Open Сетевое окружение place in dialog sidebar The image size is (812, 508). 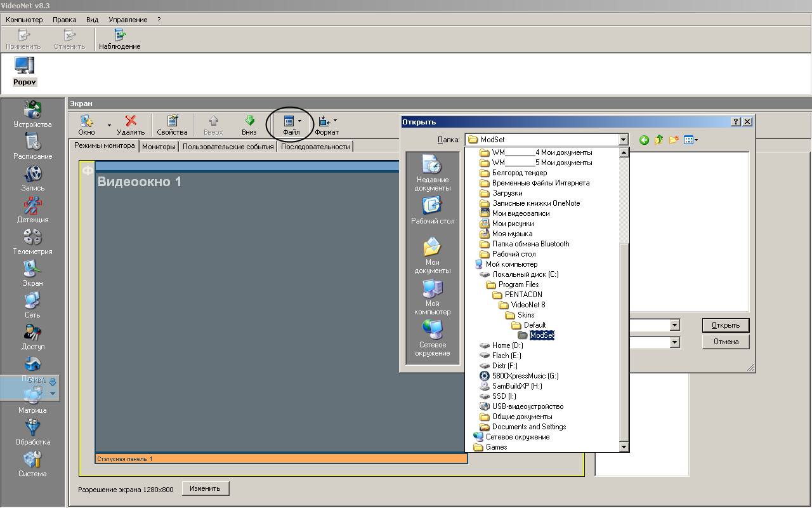tap(432, 338)
